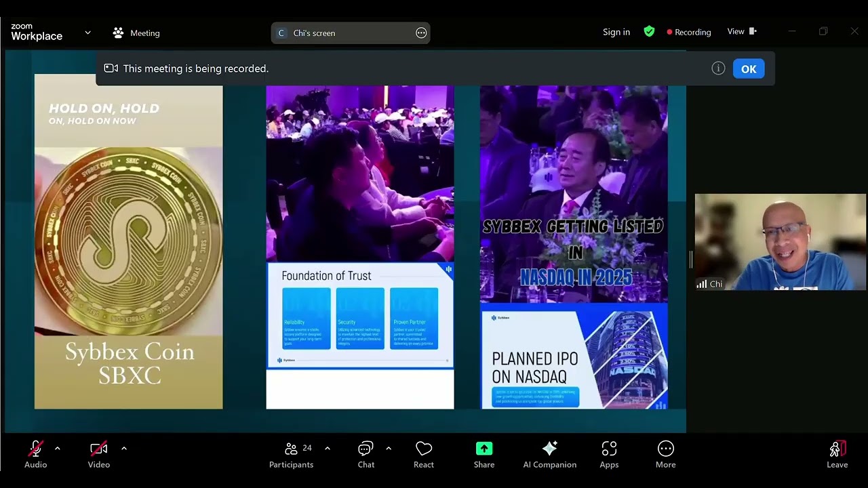Expand audio options caret next to Audio

(x=57, y=448)
